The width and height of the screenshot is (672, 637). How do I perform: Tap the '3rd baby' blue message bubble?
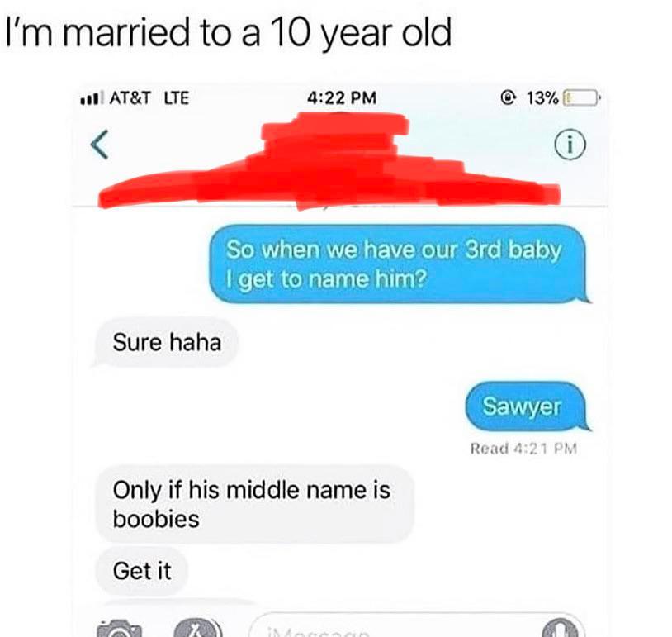[x=398, y=264]
